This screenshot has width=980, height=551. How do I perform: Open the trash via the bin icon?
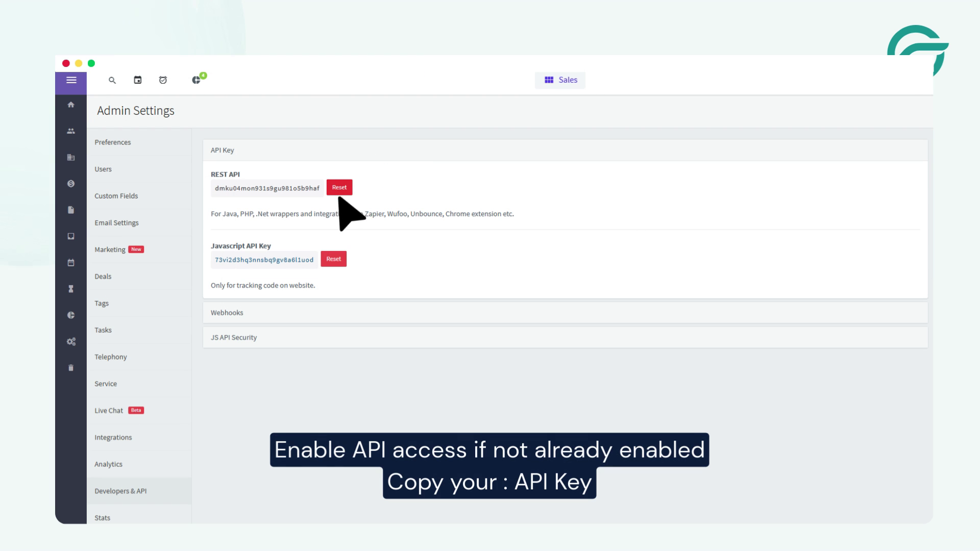tap(71, 367)
